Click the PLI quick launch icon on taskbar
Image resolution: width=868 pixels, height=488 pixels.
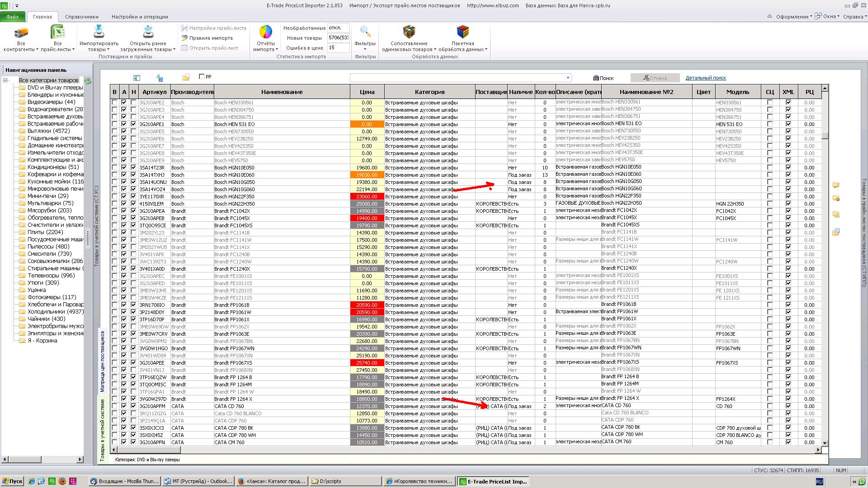pyautogui.click(x=52, y=481)
